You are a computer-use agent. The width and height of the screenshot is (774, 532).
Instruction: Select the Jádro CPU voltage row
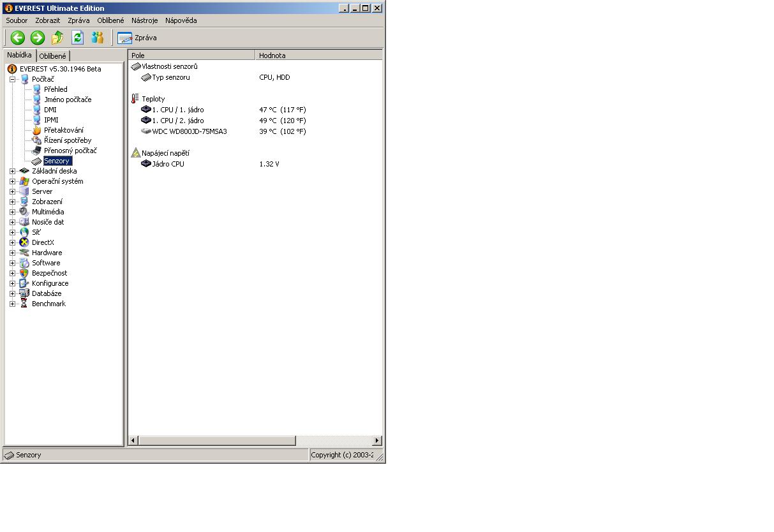click(x=168, y=164)
